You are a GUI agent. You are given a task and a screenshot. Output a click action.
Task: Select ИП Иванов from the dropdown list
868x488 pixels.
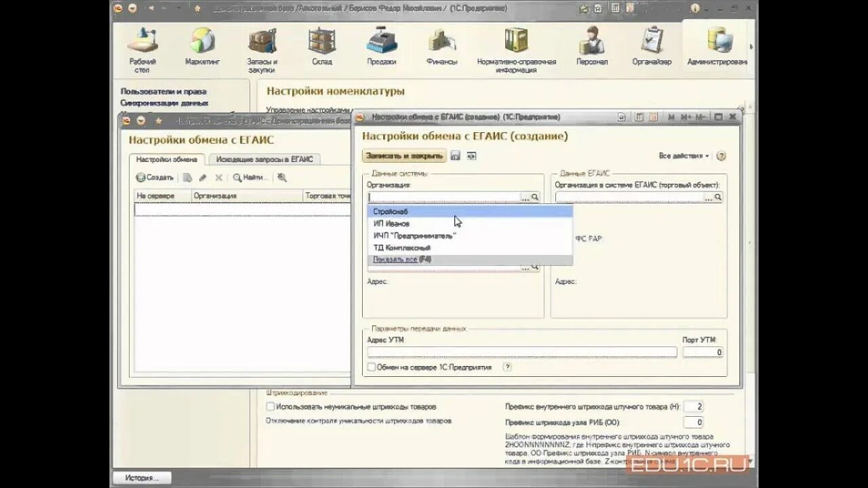coord(471,224)
